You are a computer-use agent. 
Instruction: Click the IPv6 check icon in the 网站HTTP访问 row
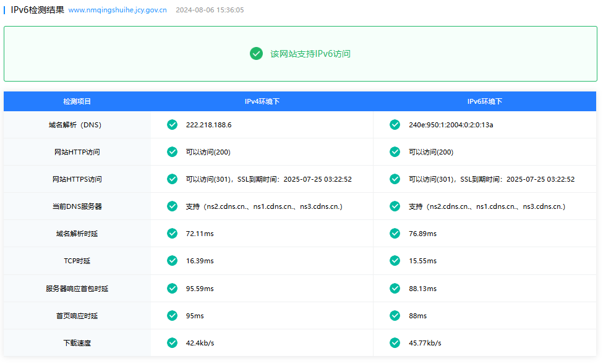395,152
